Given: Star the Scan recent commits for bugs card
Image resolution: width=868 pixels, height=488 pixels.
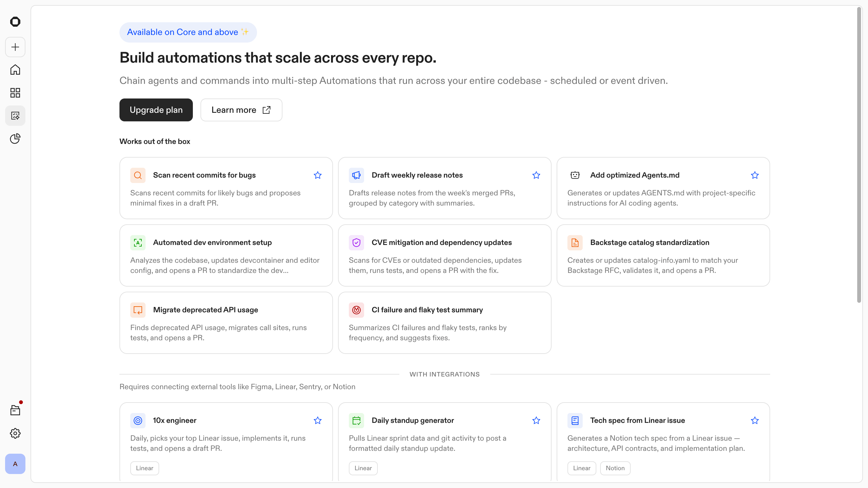Looking at the screenshot, I should 317,175.
